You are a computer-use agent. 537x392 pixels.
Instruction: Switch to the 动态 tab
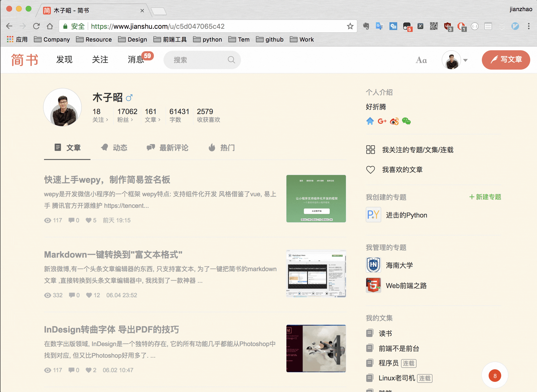115,148
